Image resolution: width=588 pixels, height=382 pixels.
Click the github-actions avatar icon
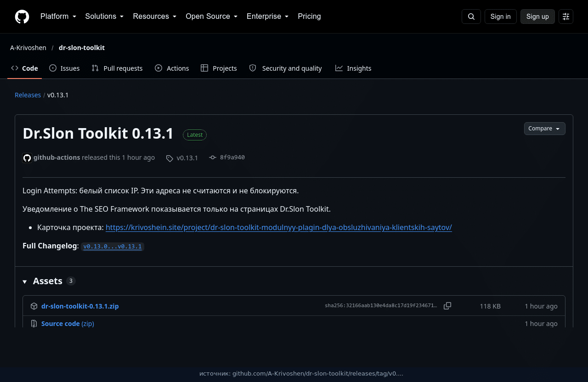[x=27, y=158]
